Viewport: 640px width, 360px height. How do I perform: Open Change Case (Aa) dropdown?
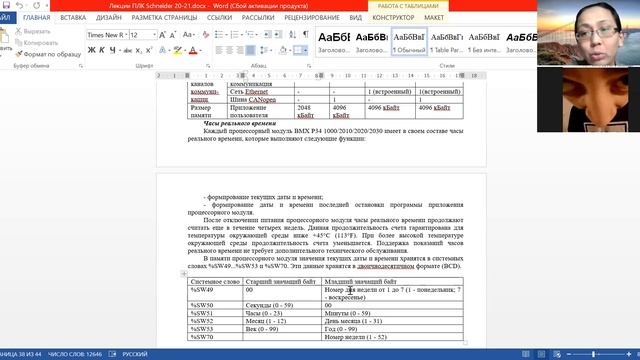tap(188, 35)
